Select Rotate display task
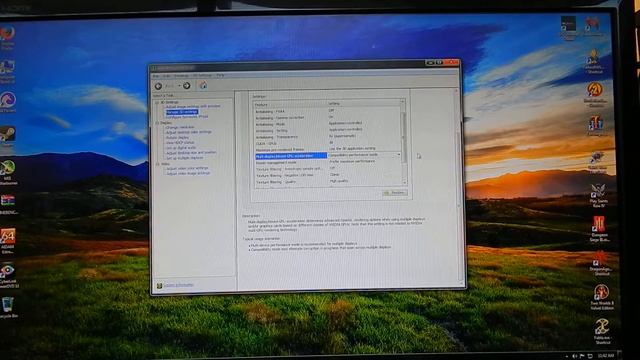Image resolution: width=640 pixels, height=360 pixels. point(178,138)
